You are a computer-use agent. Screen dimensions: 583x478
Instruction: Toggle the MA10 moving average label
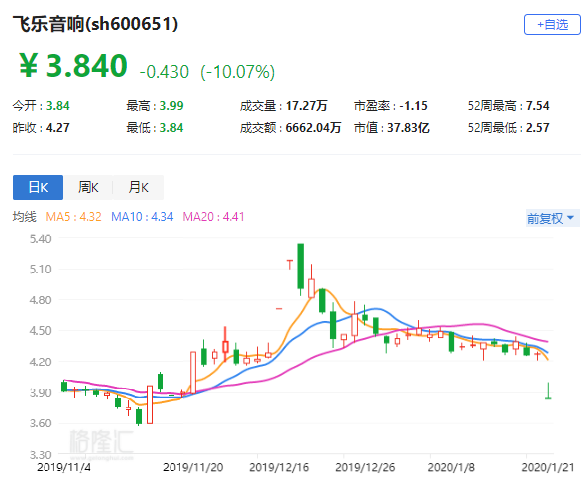[x=142, y=217]
